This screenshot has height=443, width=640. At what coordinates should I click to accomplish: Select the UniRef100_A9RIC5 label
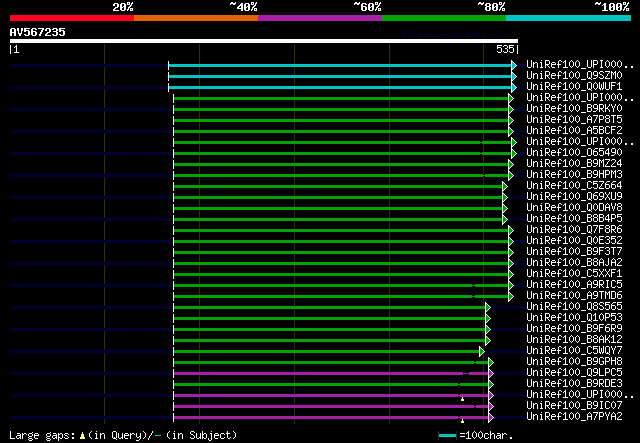click(574, 285)
